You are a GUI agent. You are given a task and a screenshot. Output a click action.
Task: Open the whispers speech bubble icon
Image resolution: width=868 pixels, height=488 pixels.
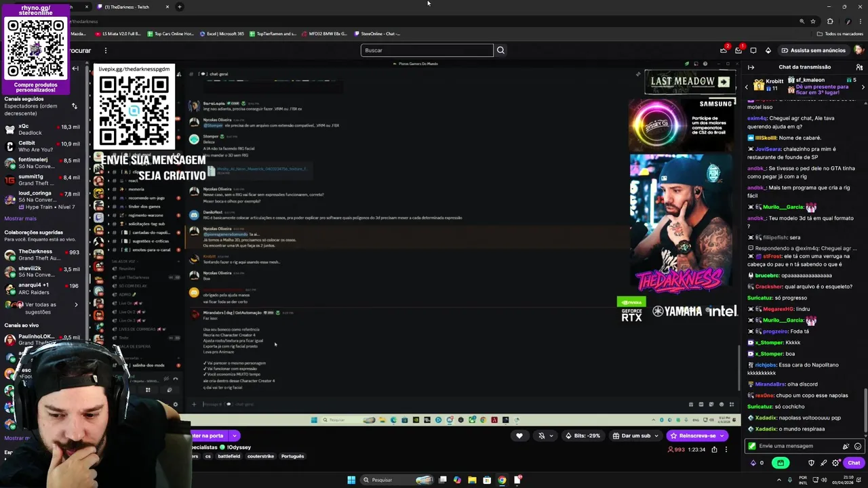[753, 50]
